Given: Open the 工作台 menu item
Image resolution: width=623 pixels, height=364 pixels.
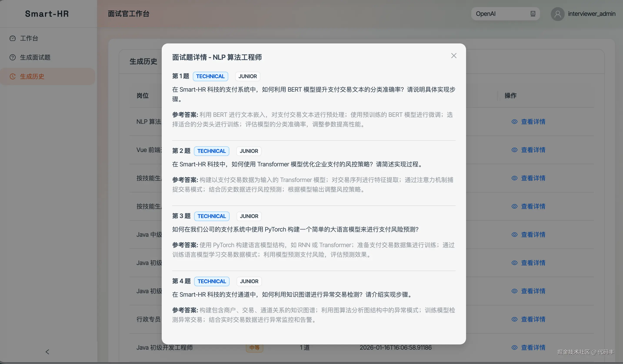Looking at the screenshot, I should 29,38.
